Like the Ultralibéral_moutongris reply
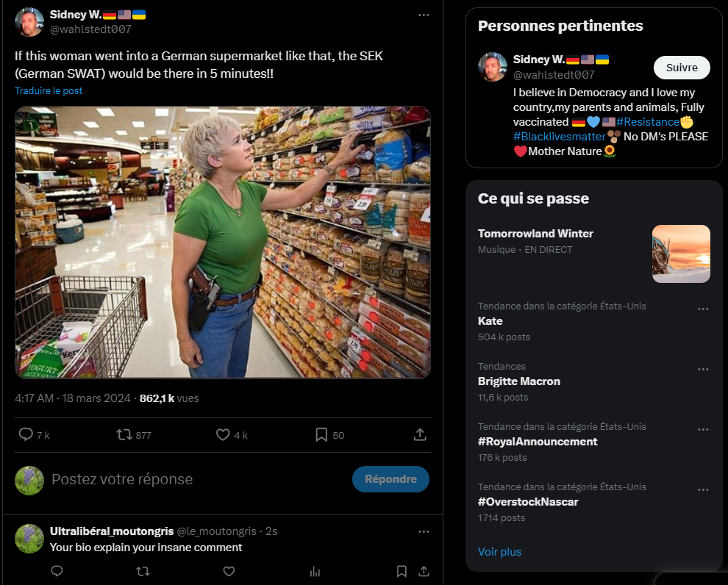The width and height of the screenshot is (728, 585). pos(229,571)
